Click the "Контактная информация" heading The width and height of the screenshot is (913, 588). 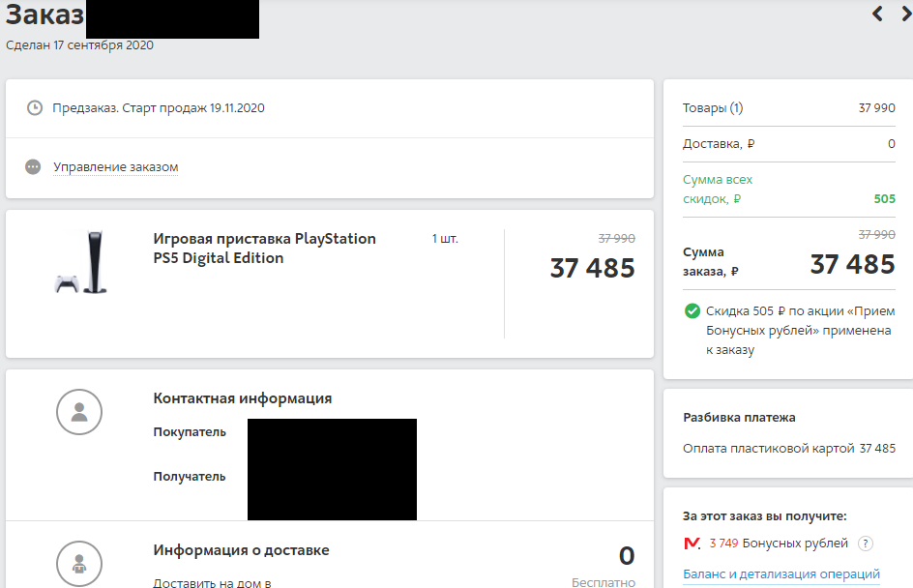pos(243,398)
